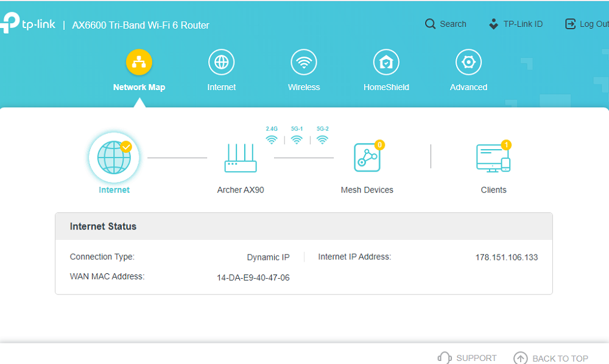Open the Wireless settings icon

(304, 62)
